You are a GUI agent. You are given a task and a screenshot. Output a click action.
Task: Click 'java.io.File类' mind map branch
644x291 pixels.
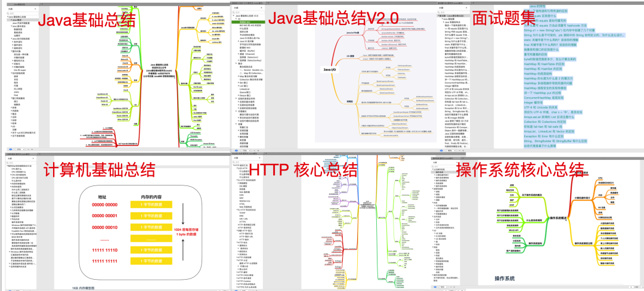pyautogui.click(x=354, y=32)
